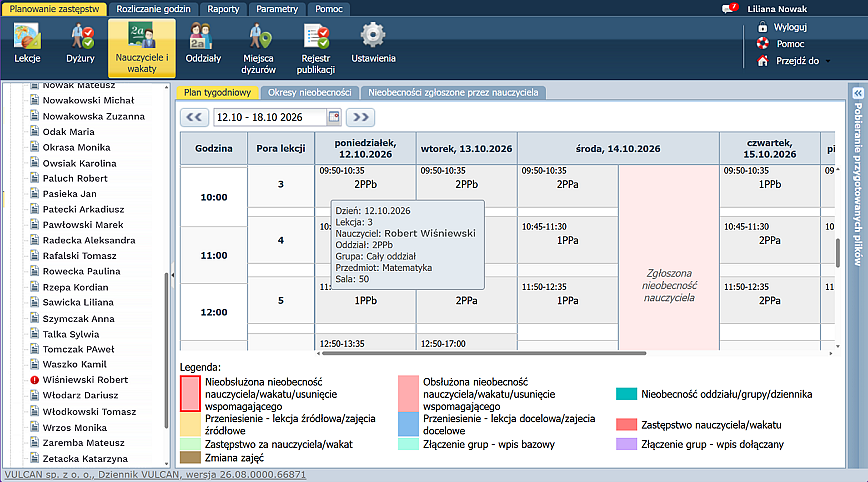Switch to Okresy nieobecności tab

(x=309, y=92)
